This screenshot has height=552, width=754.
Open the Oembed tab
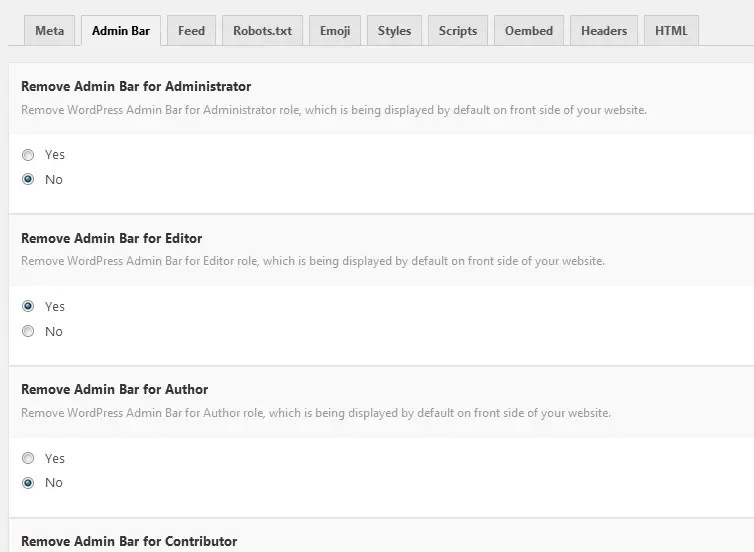[x=529, y=31]
